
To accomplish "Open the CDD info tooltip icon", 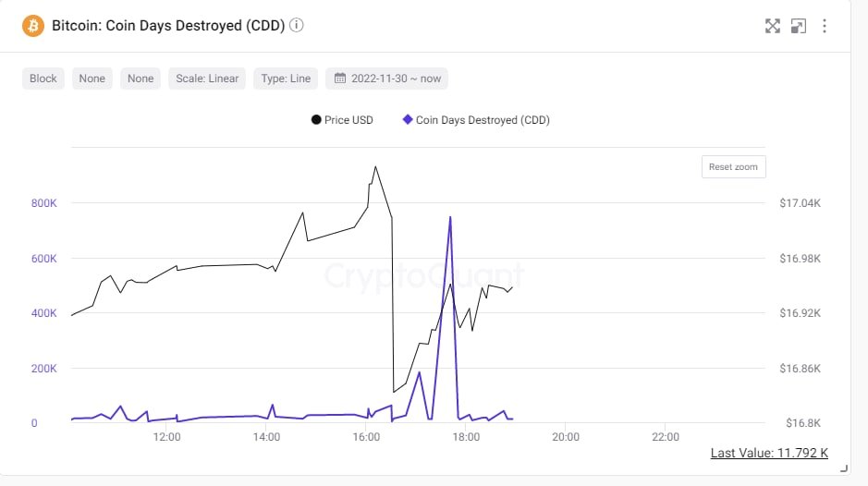I will click(x=297, y=25).
